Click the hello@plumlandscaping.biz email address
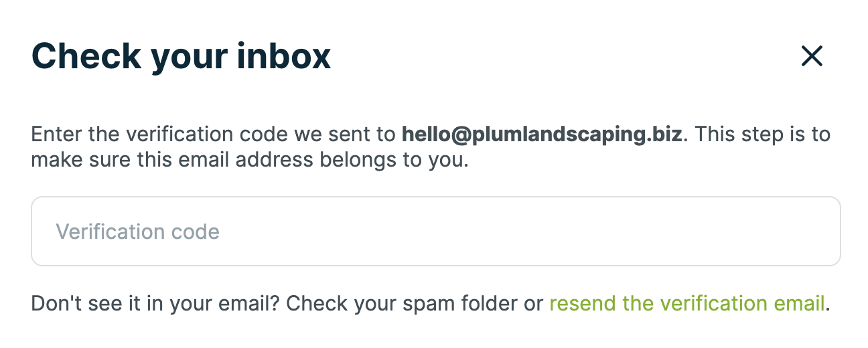 coord(542,135)
